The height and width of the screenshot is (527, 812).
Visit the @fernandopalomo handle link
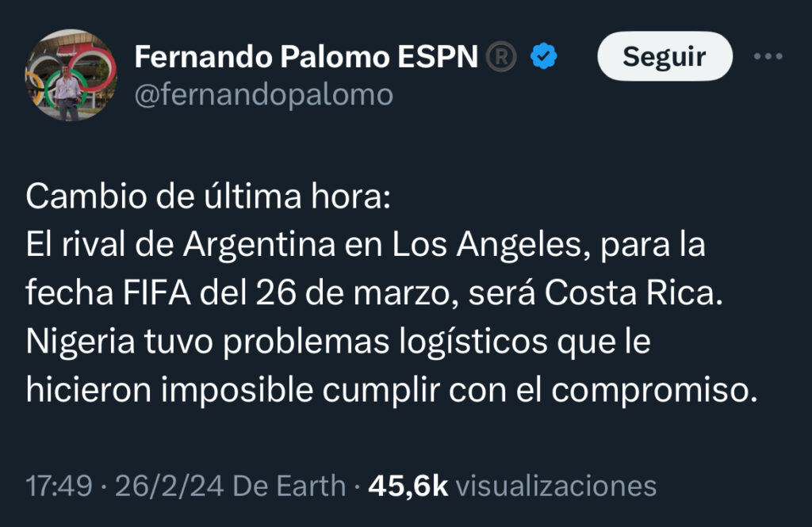[x=263, y=95]
